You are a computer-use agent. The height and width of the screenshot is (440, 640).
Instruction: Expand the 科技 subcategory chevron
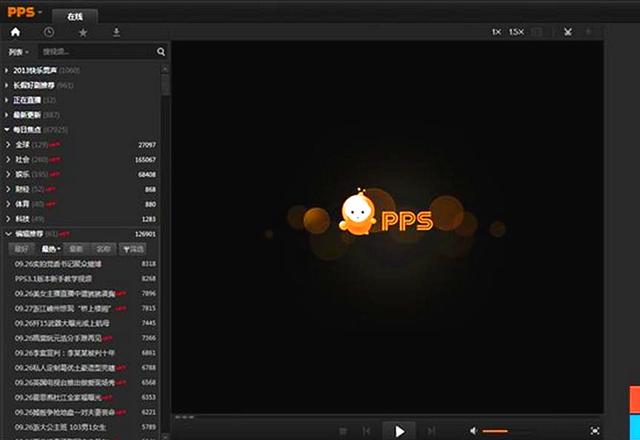[x=8, y=219]
